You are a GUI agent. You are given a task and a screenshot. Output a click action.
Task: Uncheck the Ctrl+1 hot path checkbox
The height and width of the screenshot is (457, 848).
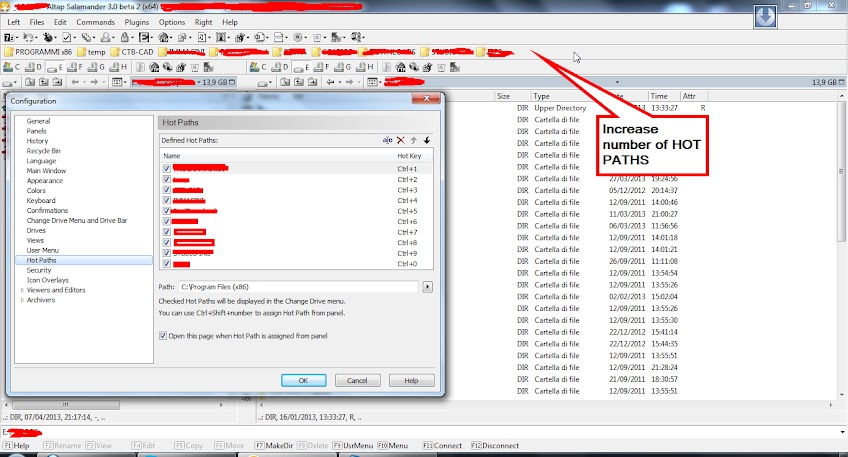tap(167, 169)
